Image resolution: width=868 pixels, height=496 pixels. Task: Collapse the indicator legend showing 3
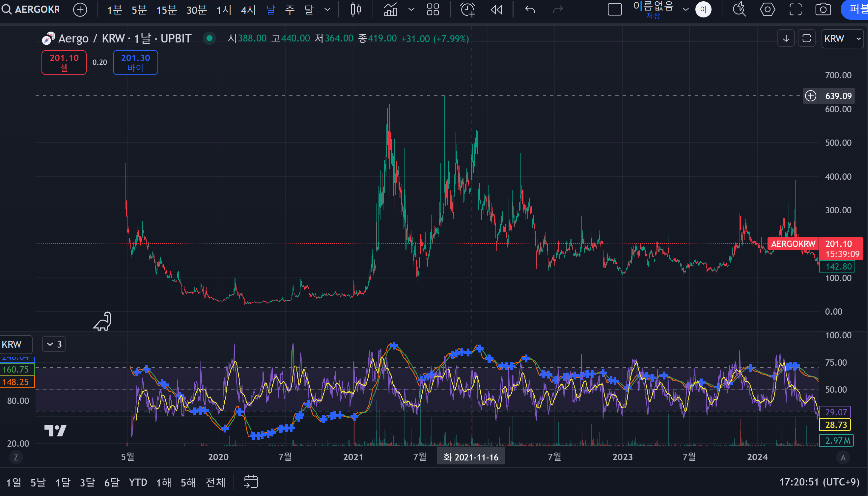[54, 344]
